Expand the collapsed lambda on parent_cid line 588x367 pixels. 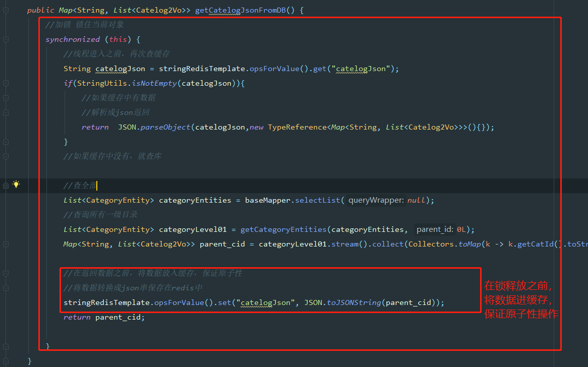click(6, 244)
